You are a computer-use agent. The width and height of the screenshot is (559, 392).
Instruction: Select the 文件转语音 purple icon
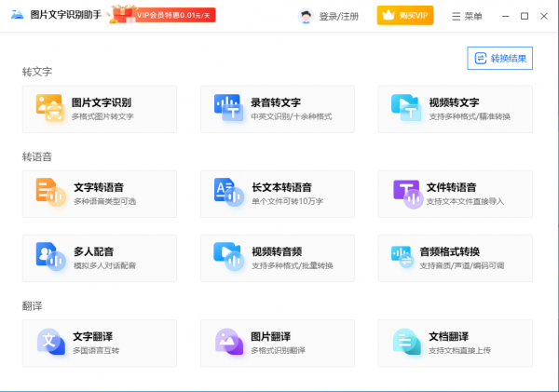[x=405, y=193]
